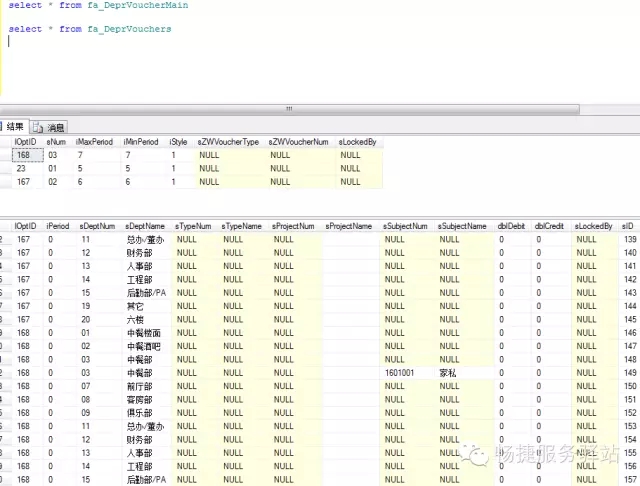Click the sSubjectNum column header
640x486 pixels.
pos(405,227)
